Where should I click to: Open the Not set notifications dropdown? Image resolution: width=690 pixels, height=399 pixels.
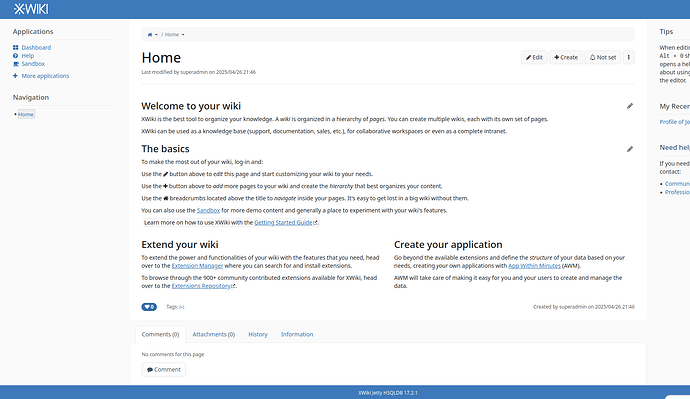click(602, 57)
